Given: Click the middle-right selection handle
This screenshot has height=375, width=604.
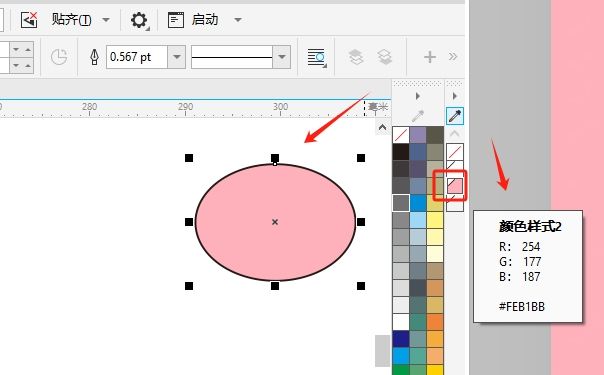Looking at the screenshot, I should (361, 222).
